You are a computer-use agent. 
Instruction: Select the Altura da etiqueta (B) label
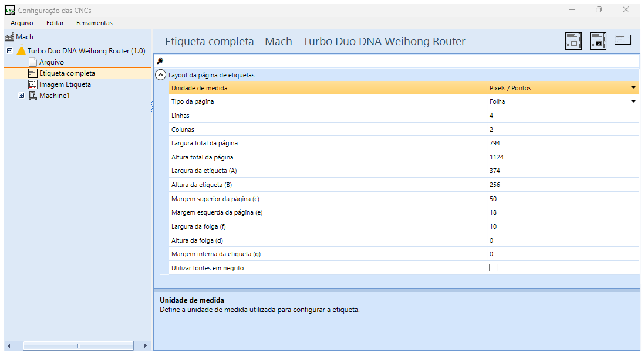(x=202, y=185)
